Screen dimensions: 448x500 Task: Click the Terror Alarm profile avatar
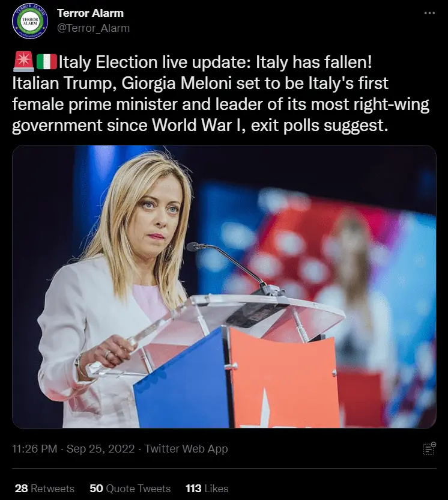pyautogui.click(x=30, y=21)
